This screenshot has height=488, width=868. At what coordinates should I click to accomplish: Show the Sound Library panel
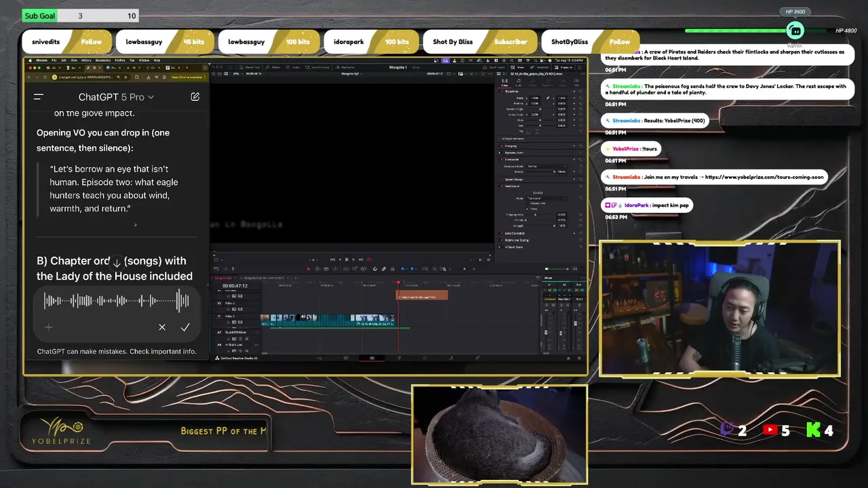pyautogui.click(x=317, y=67)
